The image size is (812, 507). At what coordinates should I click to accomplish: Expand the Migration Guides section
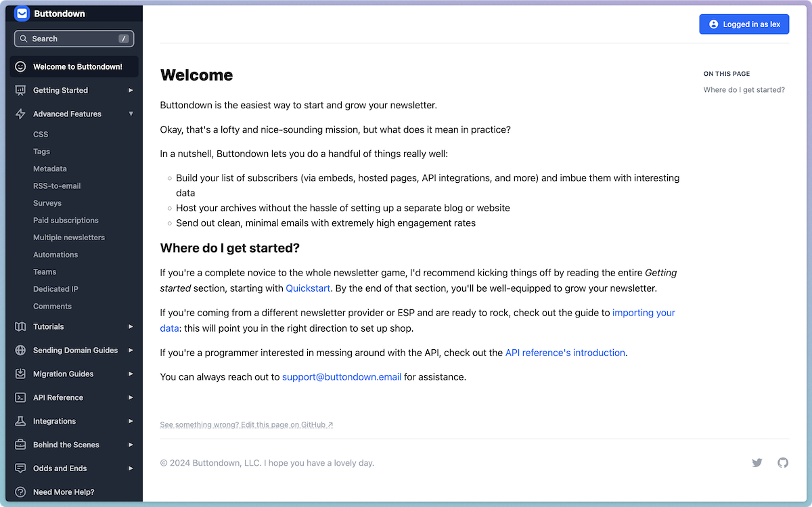(131, 374)
